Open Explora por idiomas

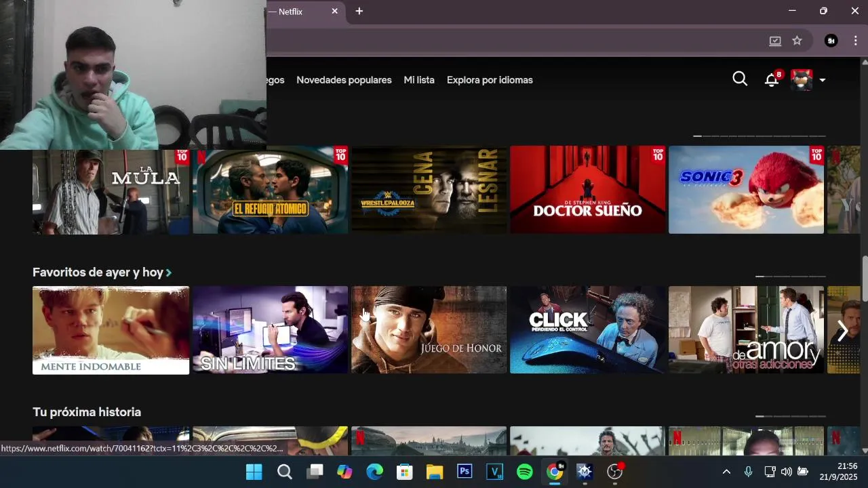click(490, 80)
